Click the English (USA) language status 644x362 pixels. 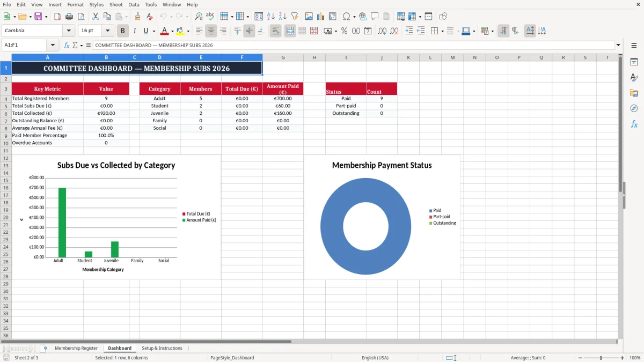coord(375,358)
